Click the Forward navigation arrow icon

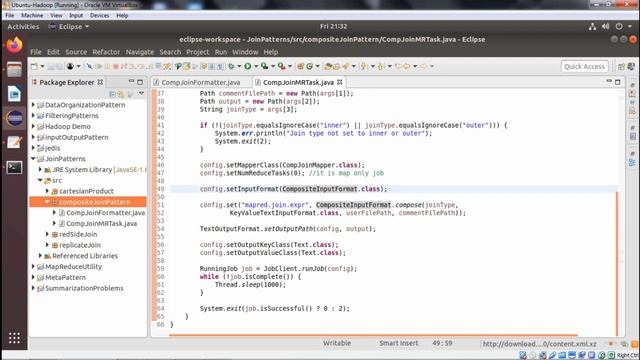coord(424,66)
